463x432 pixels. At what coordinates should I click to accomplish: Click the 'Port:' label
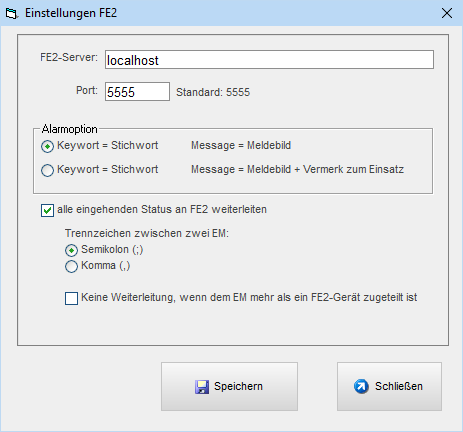click(87, 90)
